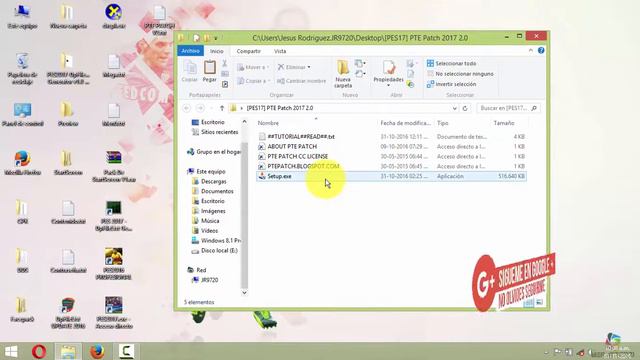This screenshot has width=640, height=360.
Task: Open the Help question mark icon
Action: pos(541,51)
